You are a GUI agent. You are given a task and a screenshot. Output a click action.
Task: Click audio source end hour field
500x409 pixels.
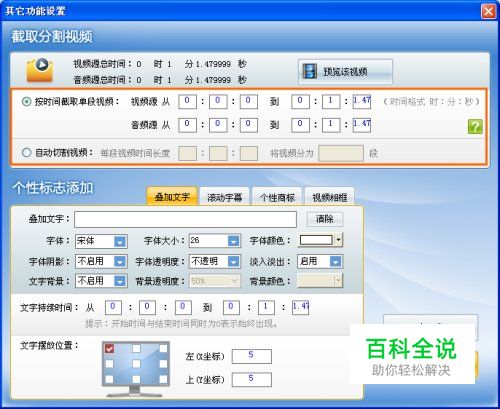[x=300, y=125]
